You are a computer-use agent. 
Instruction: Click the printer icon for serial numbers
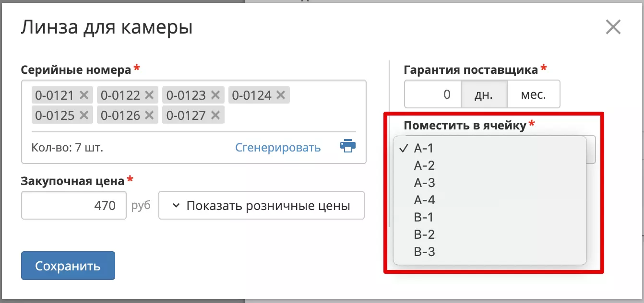pyautogui.click(x=348, y=147)
